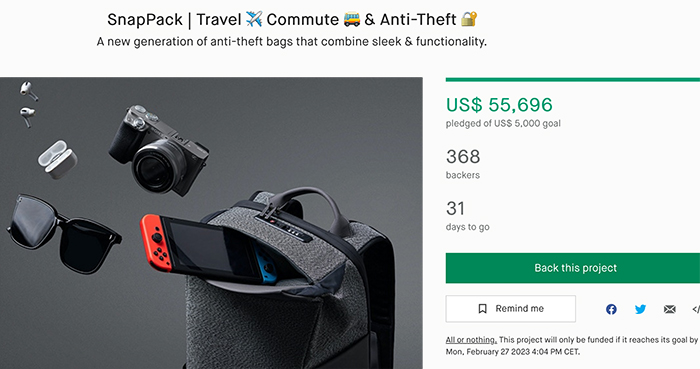Click the green funding progress bar
Viewport: 700px width, 369px height.
coord(573,79)
